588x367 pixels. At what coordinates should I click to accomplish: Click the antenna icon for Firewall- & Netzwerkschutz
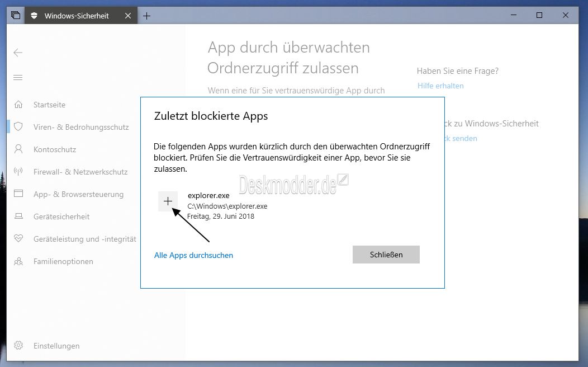(18, 172)
